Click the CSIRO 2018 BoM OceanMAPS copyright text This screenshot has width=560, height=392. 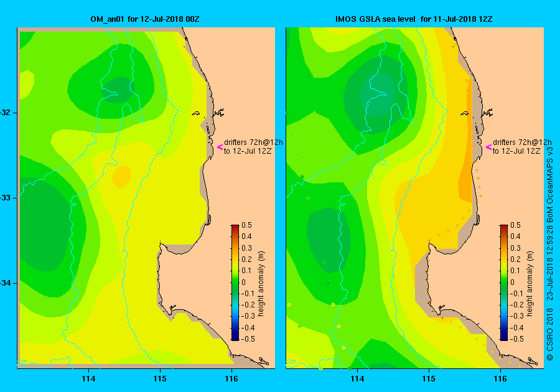[550, 253]
